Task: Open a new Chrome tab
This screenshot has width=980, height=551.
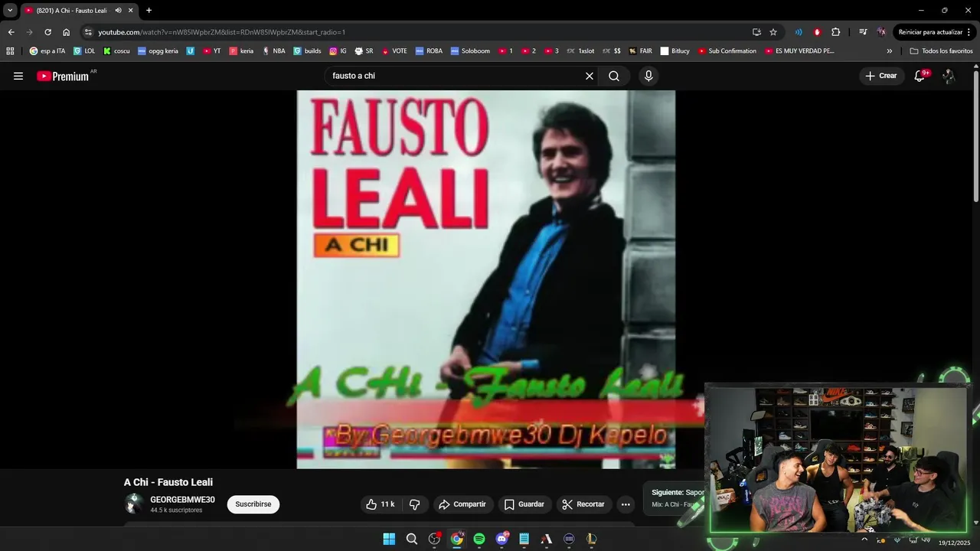Action: click(x=149, y=11)
